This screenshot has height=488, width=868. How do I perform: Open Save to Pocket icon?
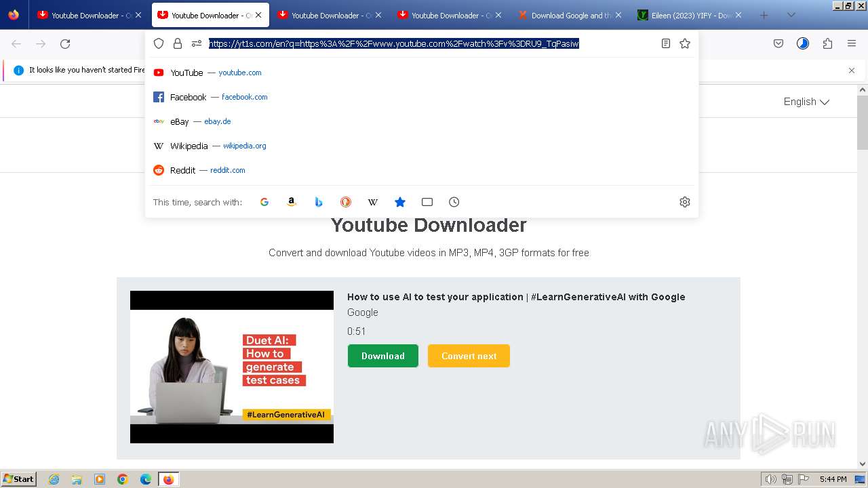[778, 44]
